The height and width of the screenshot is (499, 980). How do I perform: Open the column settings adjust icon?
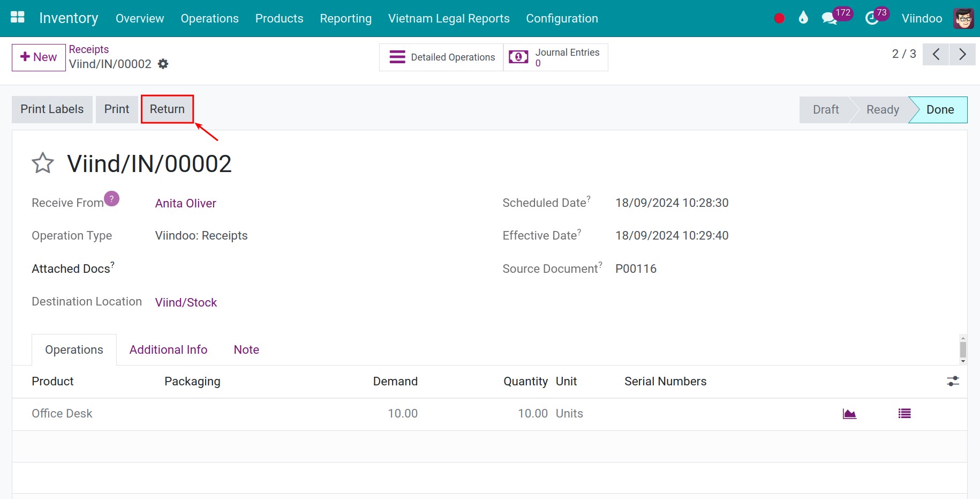tap(953, 381)
